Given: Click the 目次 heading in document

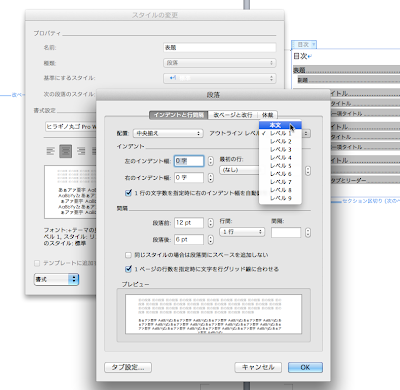Looking at the screenshot, I should 300,56.
